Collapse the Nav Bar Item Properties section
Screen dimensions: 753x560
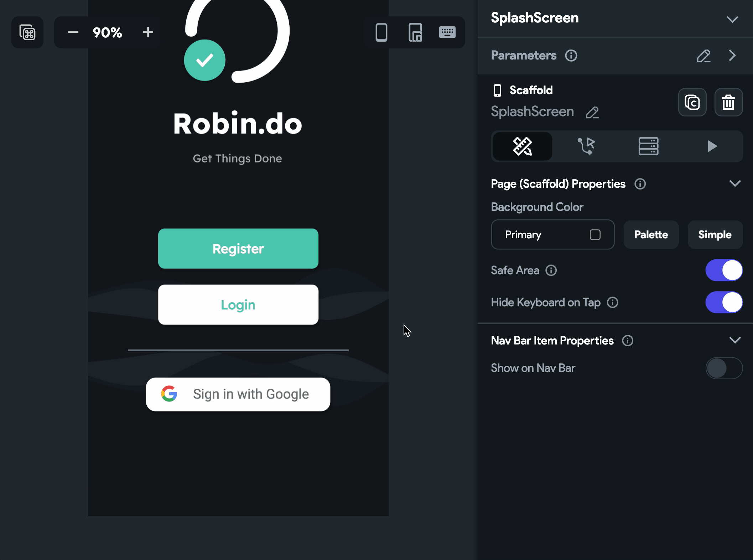tap(734, 341)
